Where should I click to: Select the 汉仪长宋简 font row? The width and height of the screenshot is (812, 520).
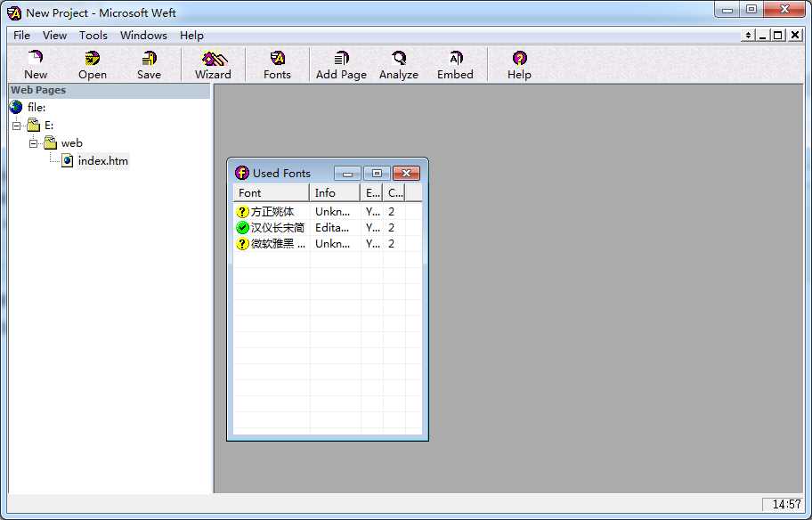click(328, 227)
